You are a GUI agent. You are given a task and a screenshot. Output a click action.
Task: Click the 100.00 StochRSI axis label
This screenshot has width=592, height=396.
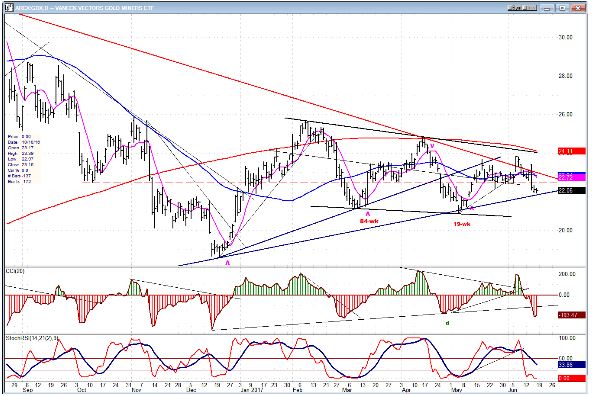(567, 338)
